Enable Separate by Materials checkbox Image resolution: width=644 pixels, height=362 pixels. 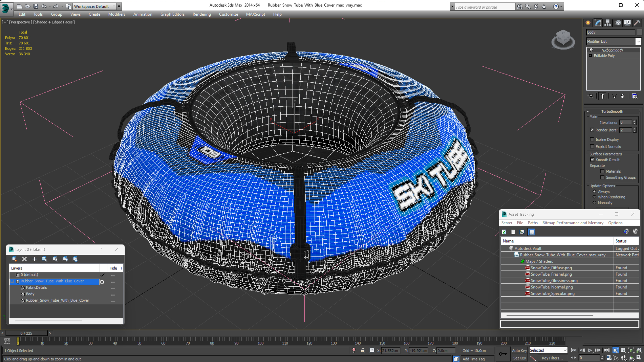[602, 171]
